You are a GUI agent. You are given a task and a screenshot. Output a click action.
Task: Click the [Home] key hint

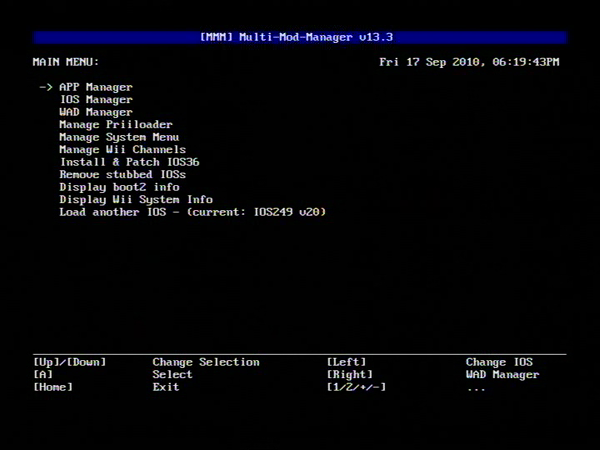[53, 387]
